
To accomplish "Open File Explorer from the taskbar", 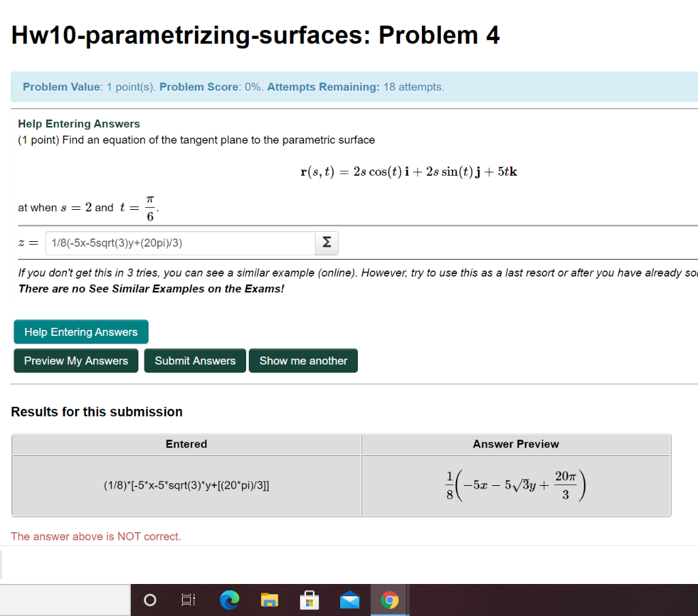I will [x=269, y=600].
